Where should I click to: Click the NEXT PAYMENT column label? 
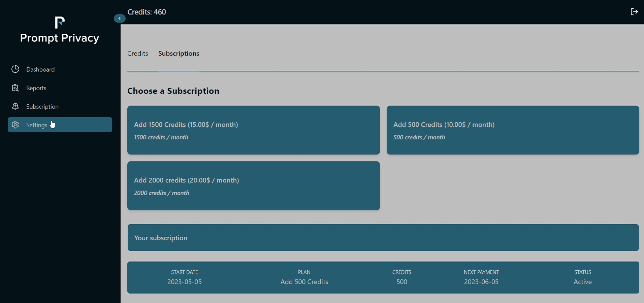(481, 272)
